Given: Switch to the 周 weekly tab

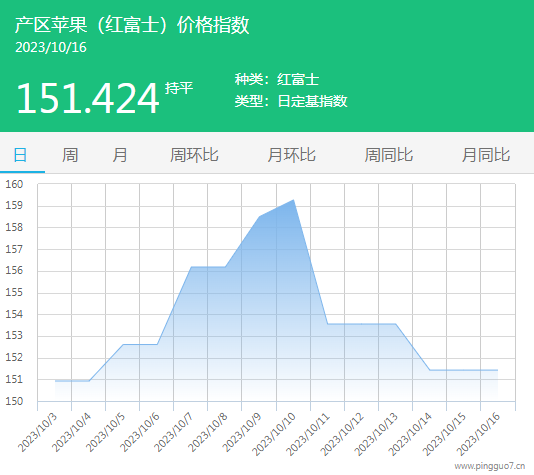Looking at the screenshot, I should [x=70, y=155].
